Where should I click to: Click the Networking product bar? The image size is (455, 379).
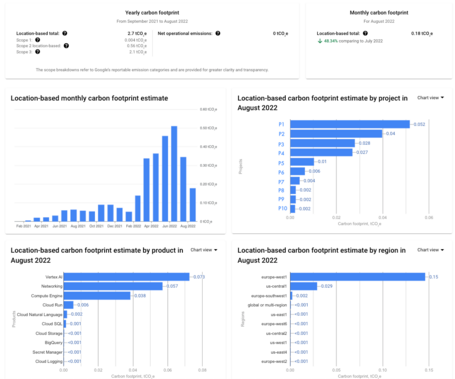coord(113,286)
